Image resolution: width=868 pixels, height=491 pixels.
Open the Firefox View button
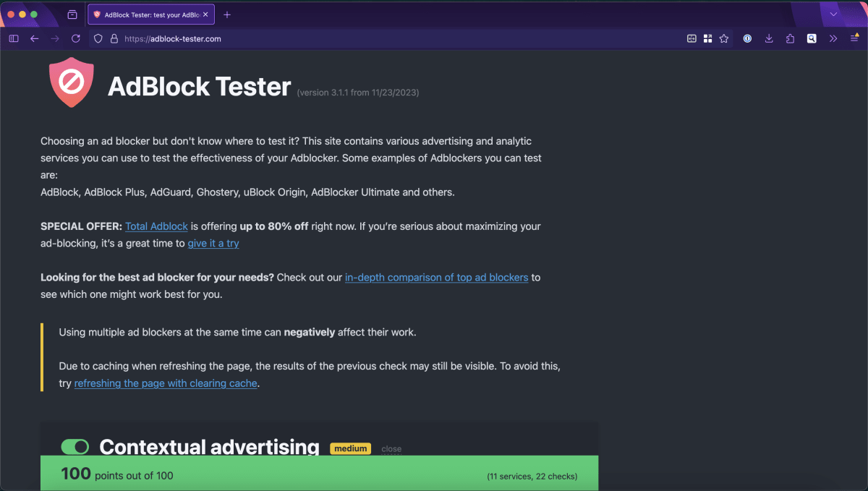[x=72, y=14]
